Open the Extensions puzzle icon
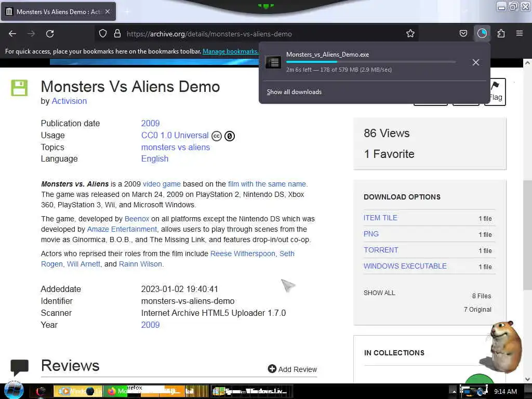 pyautogui.click(x=501, y=34)
